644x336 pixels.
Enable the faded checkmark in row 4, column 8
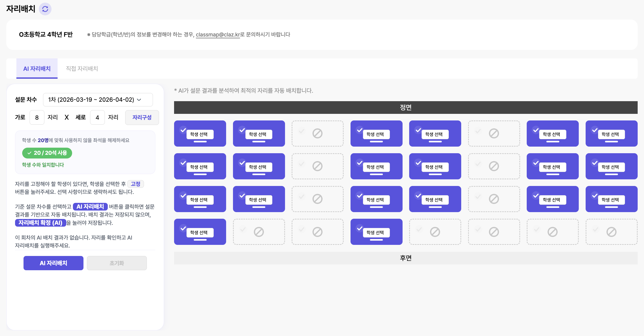click(x=595, y=229)
